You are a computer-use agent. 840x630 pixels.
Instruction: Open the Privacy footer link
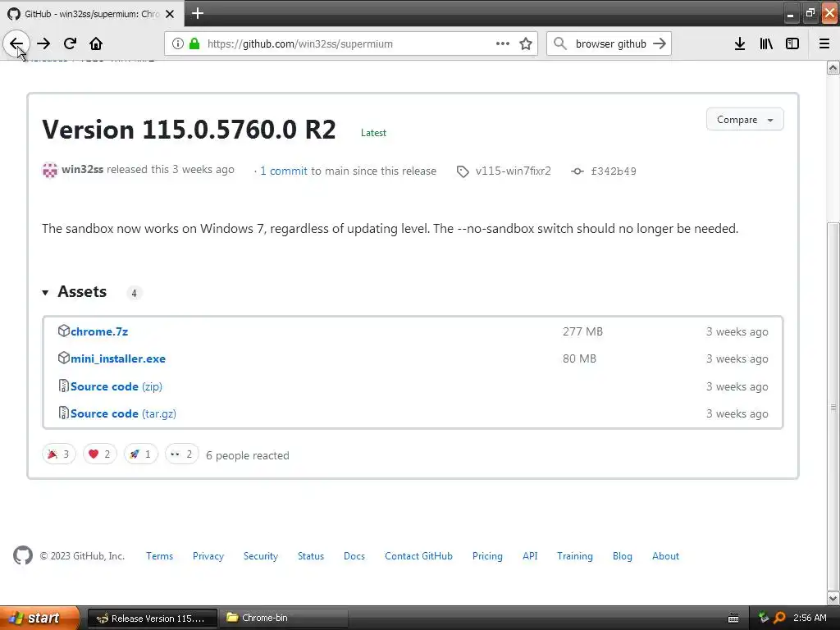[208, 556]
